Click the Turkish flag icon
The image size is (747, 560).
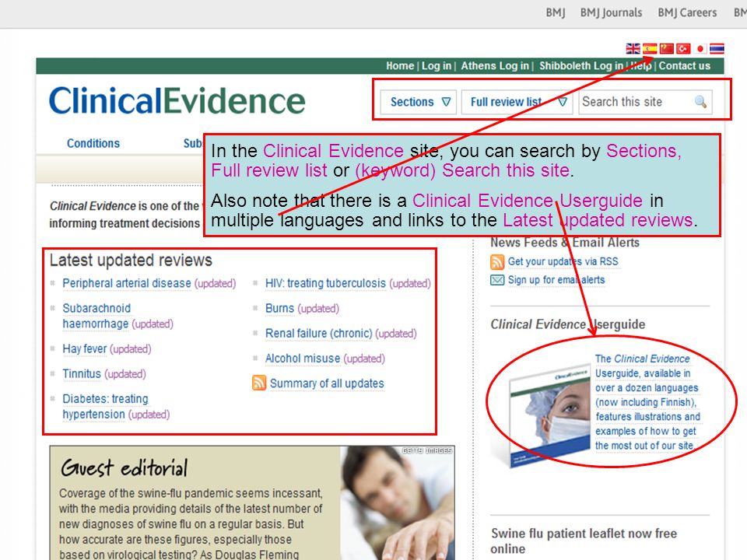tap(683, 48)
